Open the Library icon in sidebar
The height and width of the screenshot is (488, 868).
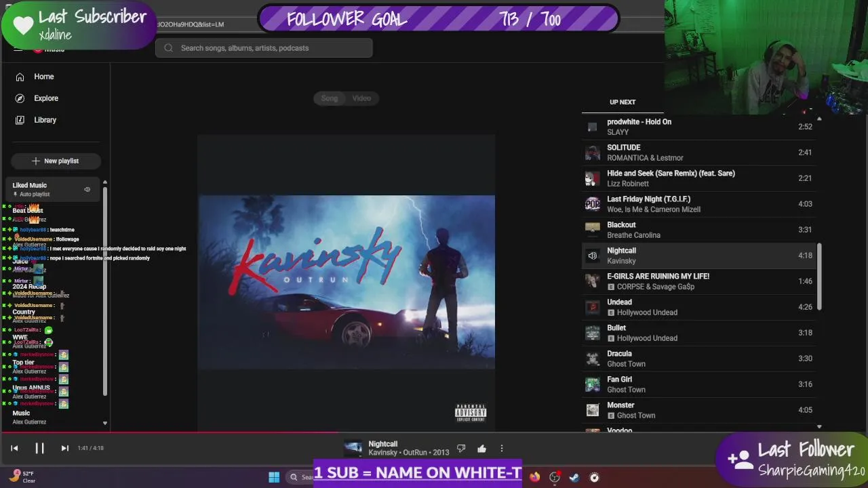pyautogui.click(x=20, y=120)
